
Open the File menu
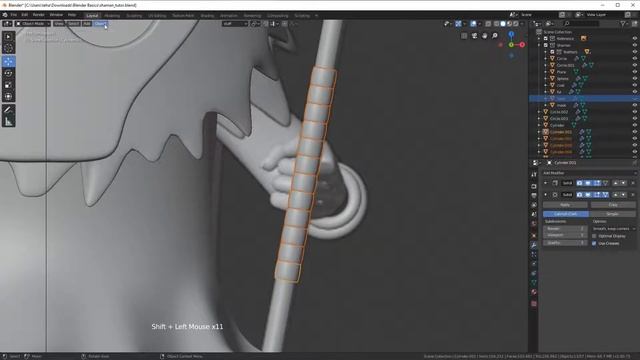click(14, 15)
